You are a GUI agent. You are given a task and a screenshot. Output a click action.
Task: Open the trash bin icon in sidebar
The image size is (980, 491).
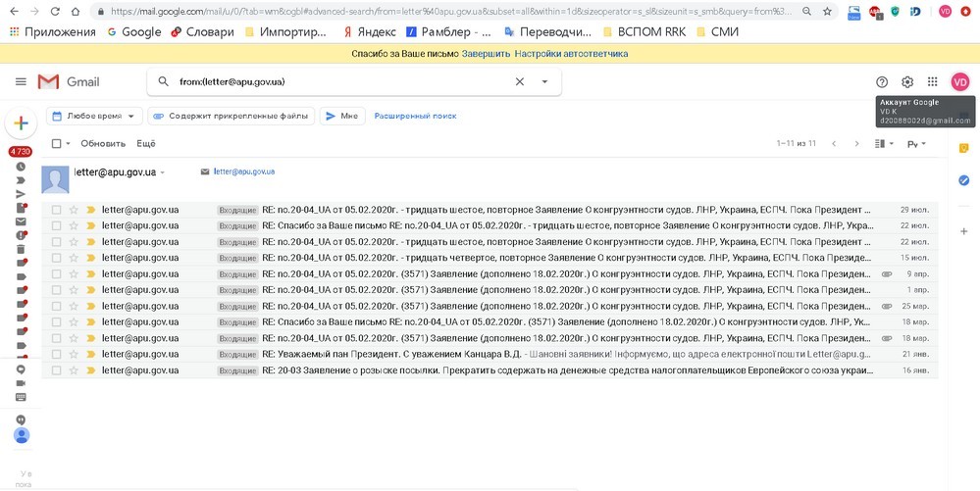click(21, 249)
